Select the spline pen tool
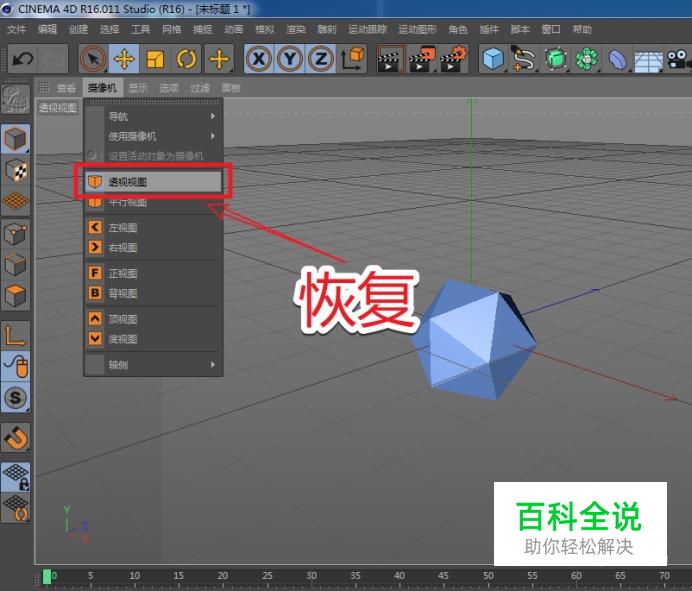The height and width of the screenshot is (591, 692). [x=524, y=59]
